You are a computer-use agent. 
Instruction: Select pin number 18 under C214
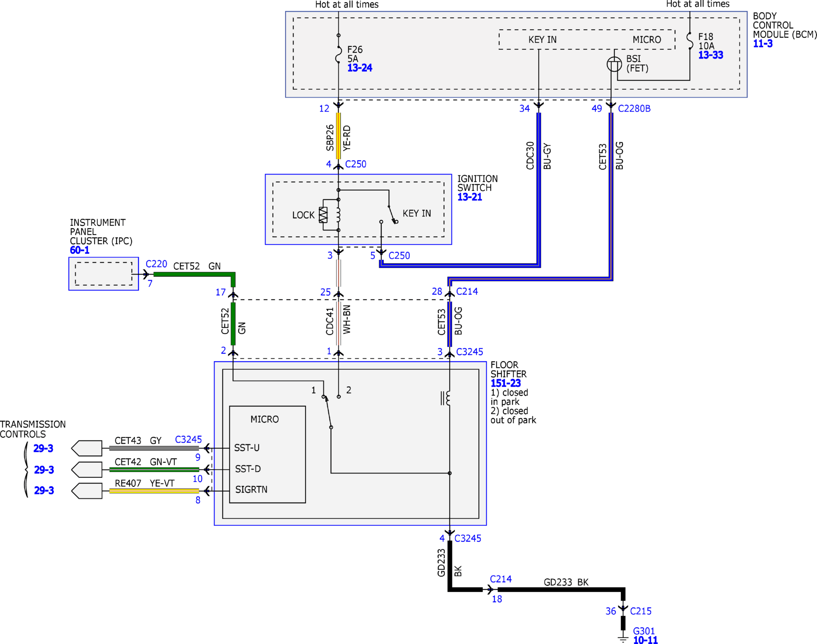click(497, 599)
